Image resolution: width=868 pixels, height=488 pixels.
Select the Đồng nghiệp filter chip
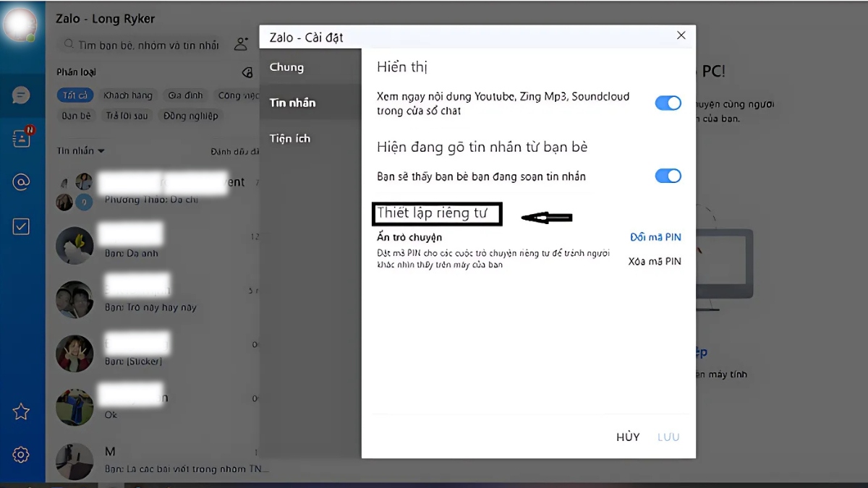[x=190, y=116]
